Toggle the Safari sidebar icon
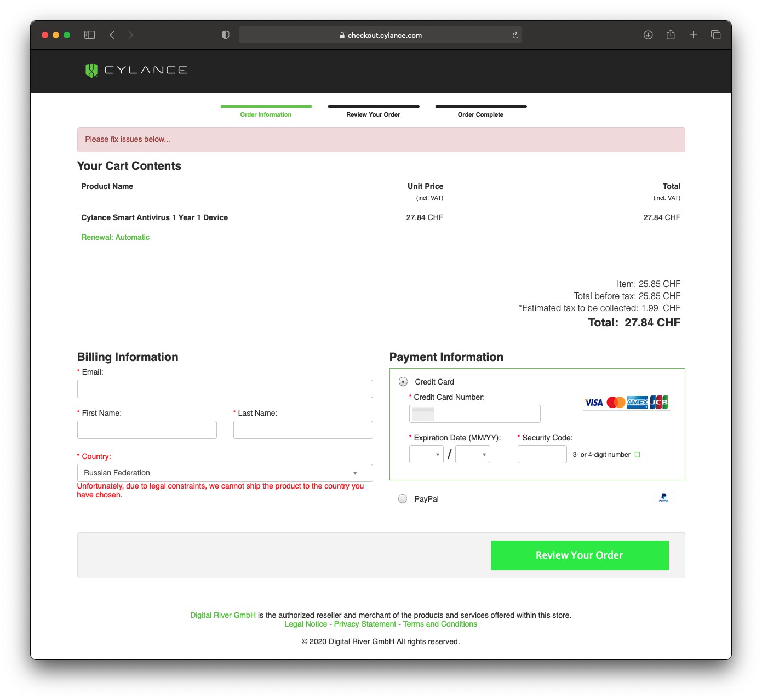 point(90,35)
